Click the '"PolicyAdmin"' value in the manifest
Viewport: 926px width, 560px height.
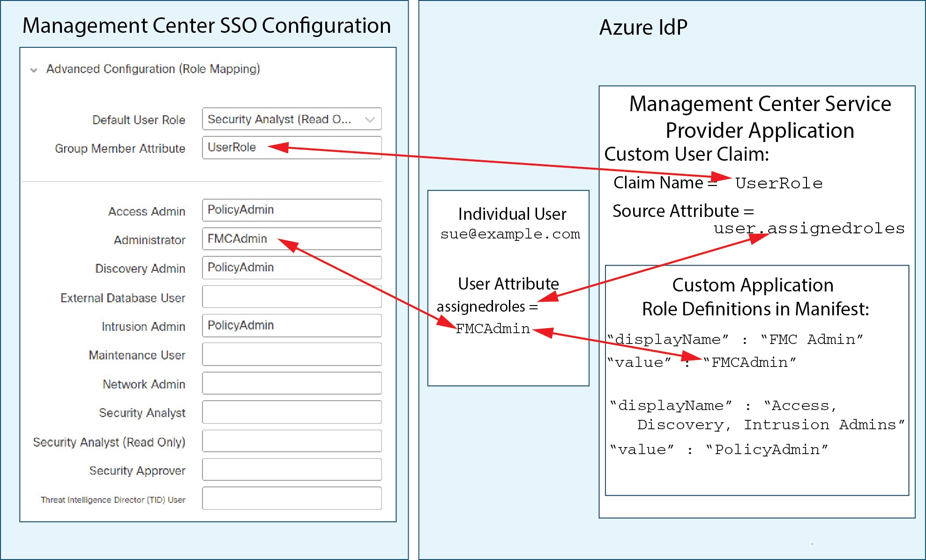(767, 449)
